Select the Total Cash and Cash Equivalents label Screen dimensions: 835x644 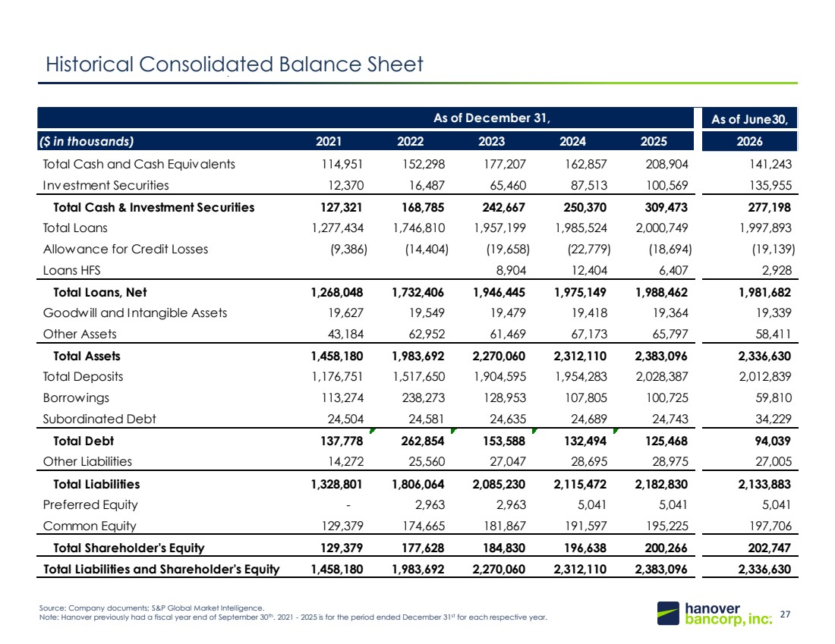point(139,165)
